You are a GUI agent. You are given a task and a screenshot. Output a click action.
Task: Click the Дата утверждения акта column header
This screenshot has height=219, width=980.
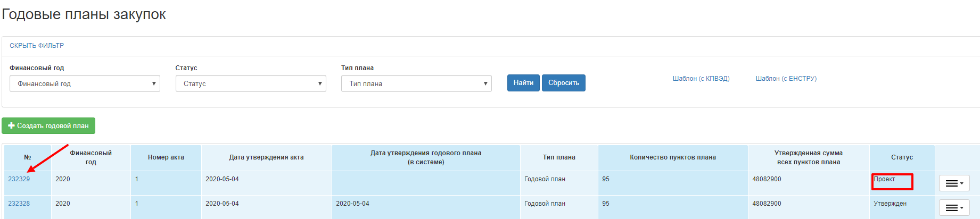[266, 157]
